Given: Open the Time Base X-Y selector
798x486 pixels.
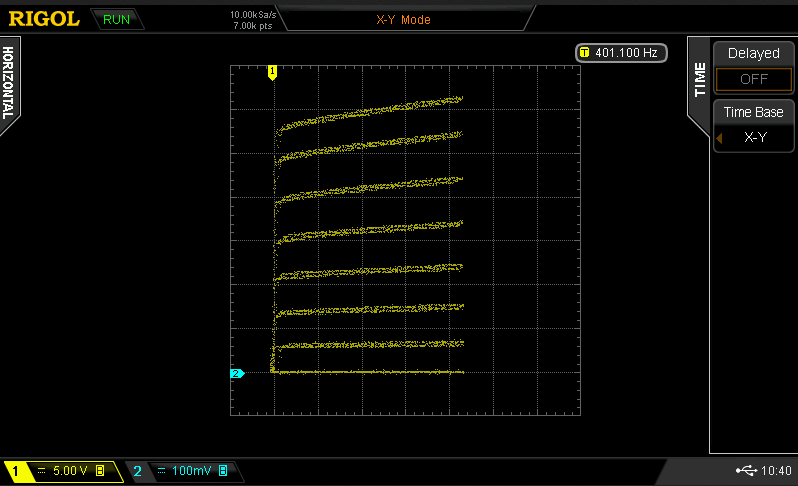Looking at the screenshot, I should [756, 137].
